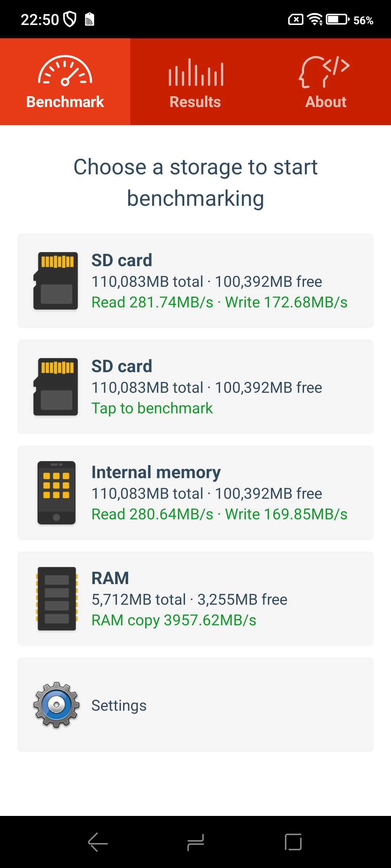Tap the unbenchmarked SD card icon
Image resolution: width=391 pixels, height=868 pixels.
tap(56, 387)
